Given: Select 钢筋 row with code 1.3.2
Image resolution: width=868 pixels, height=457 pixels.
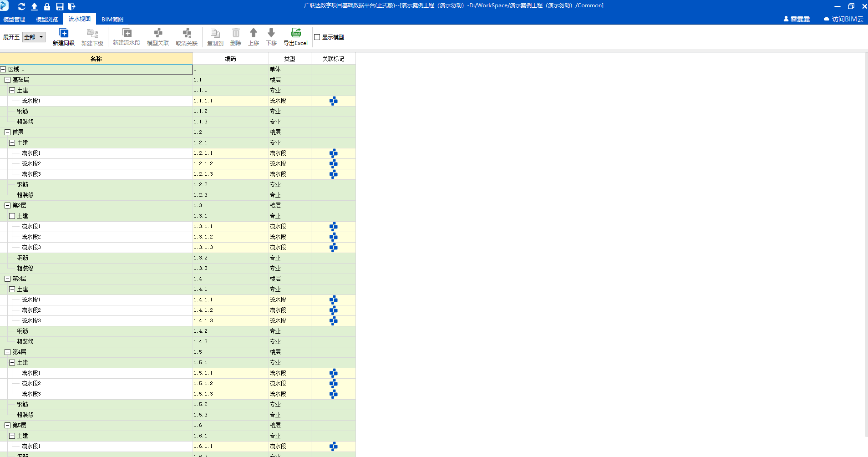Looking at the screenshot, I should [x=178, y=258].
